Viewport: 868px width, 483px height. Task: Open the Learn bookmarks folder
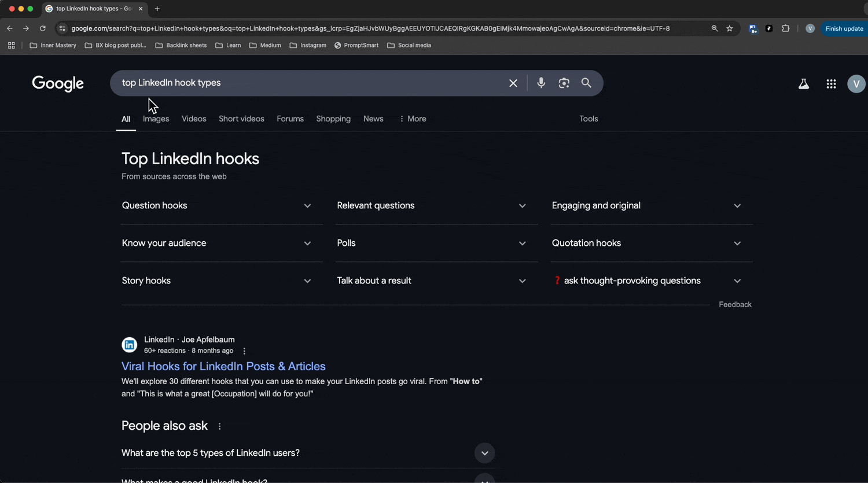click(x=228, y=45)
